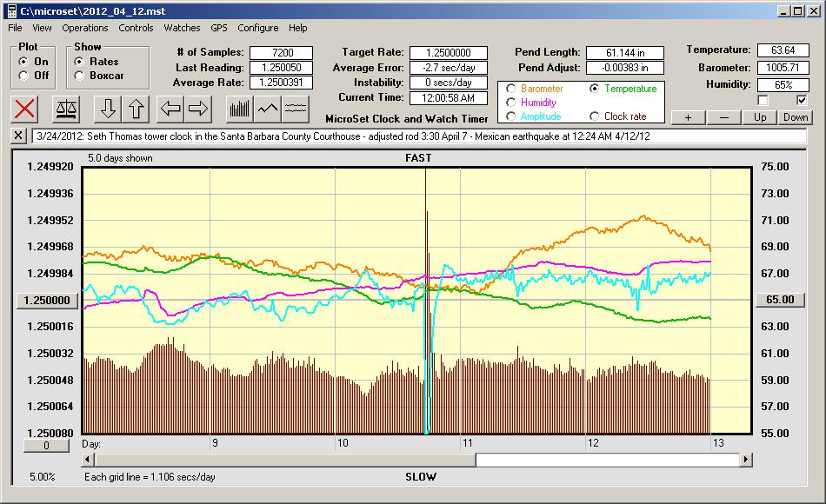Screen dimensions: 826x504
Task: Click the balance scale icon
Action: [66, 109]
